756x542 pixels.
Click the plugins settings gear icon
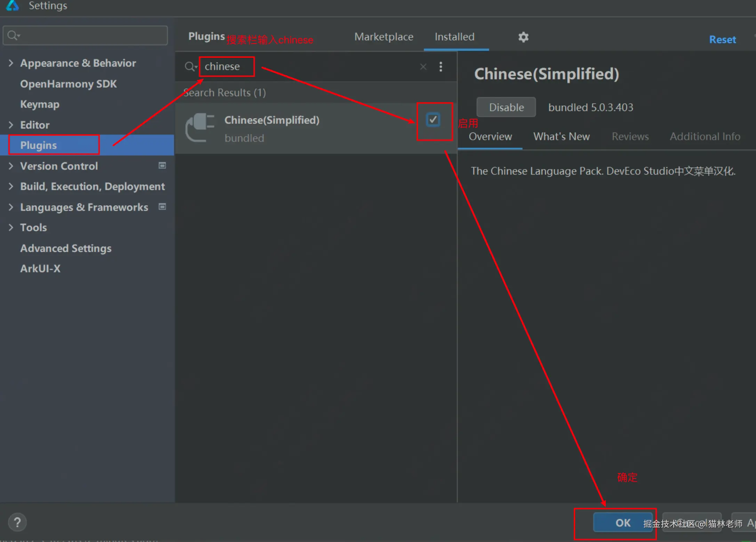523,37
